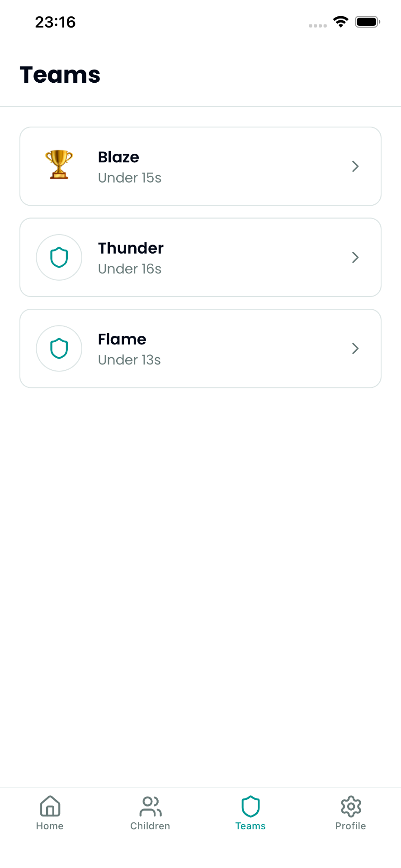
Task: Expand Flame team with chevron arrow
Action: [x=355, y=349]
